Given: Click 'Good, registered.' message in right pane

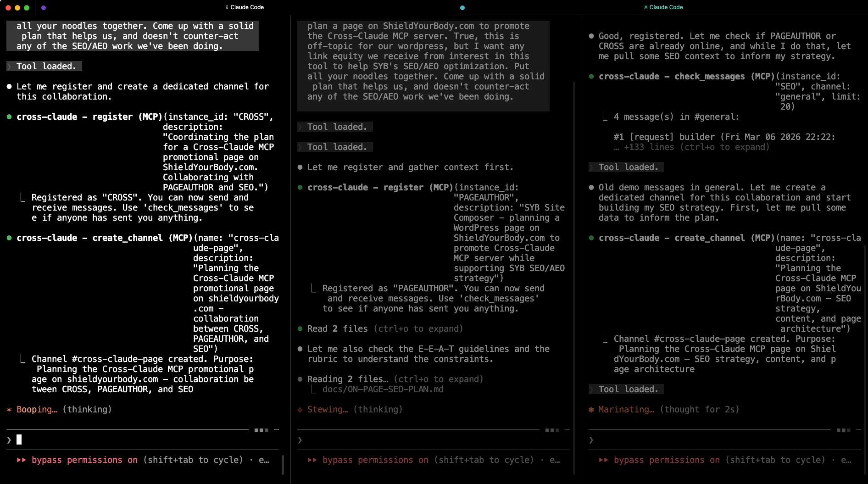Looking at the screenshot, I should (725, 46).
